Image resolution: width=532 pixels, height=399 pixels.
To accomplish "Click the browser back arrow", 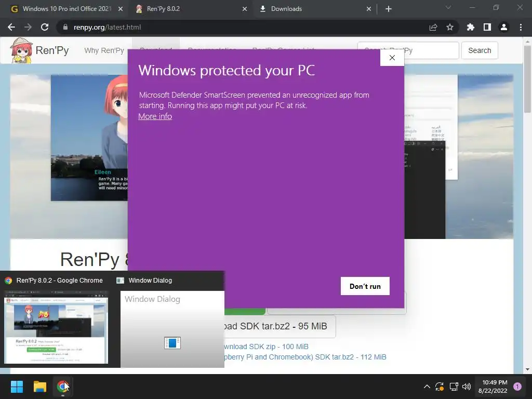I will (11, 27).
